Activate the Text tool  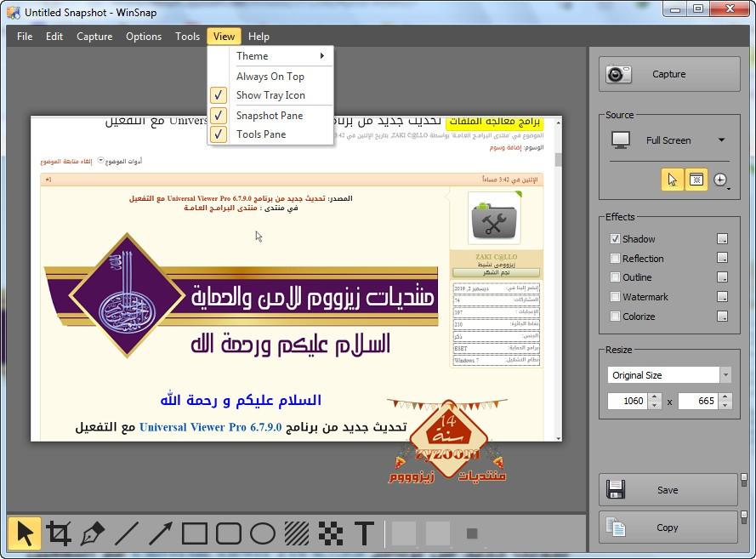pyautogui.click(x=365, y=533)
